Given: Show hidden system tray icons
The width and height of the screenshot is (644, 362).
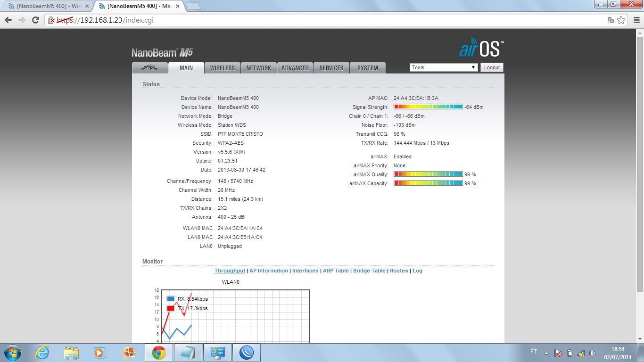Looking at the screenshot, I should (546, 353).
